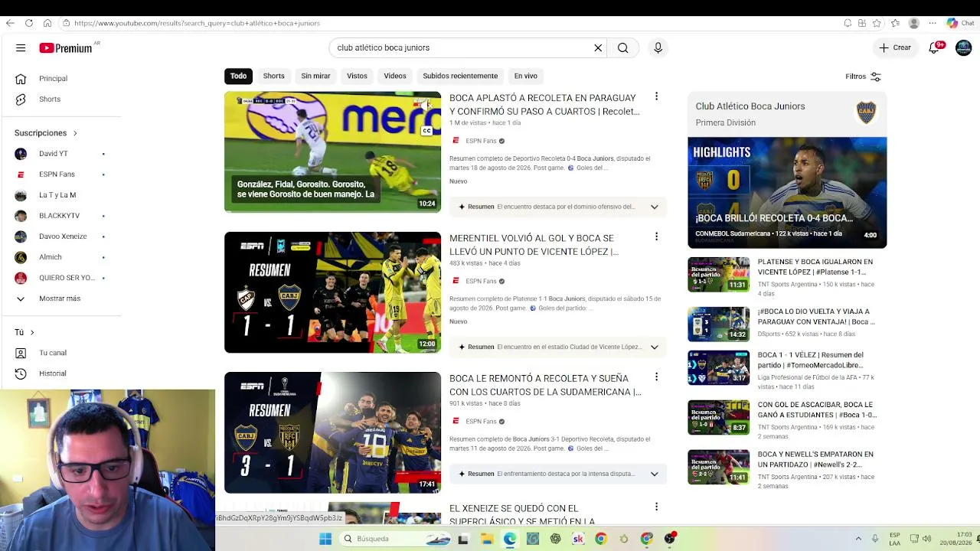
Task: Open Boca 1 - 1 Vélez resumen video
Action: point(811,360)
